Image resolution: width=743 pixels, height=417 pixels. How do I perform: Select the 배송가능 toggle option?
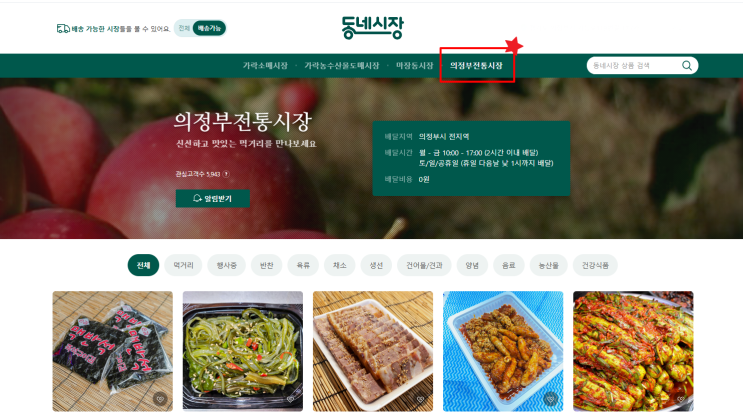(x=209, y=28)
